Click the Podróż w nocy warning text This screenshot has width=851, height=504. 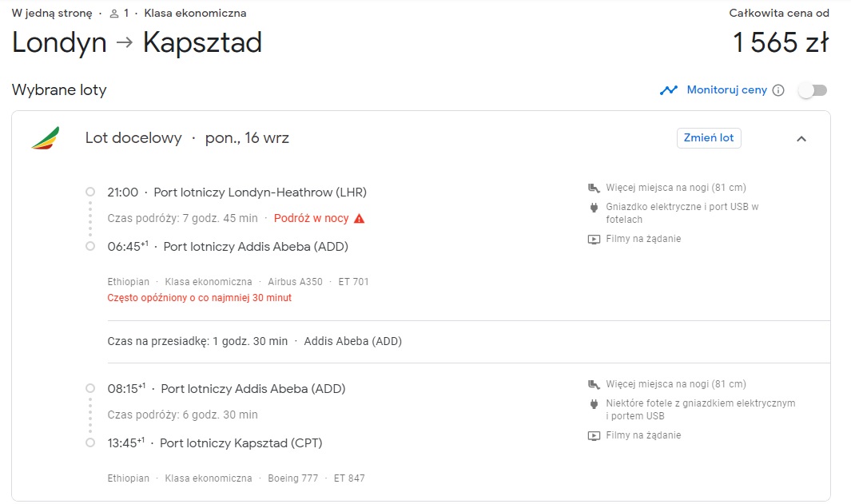311,218
